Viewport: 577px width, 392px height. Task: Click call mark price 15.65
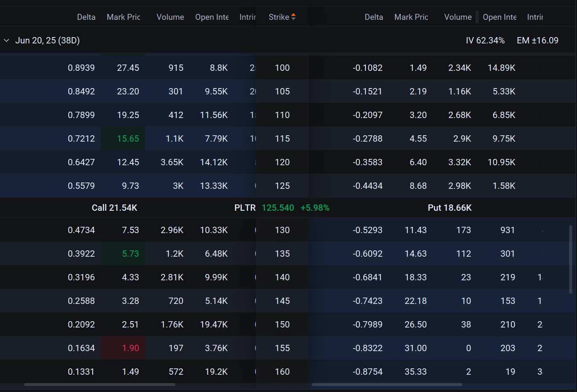click(x=128, y=139)
